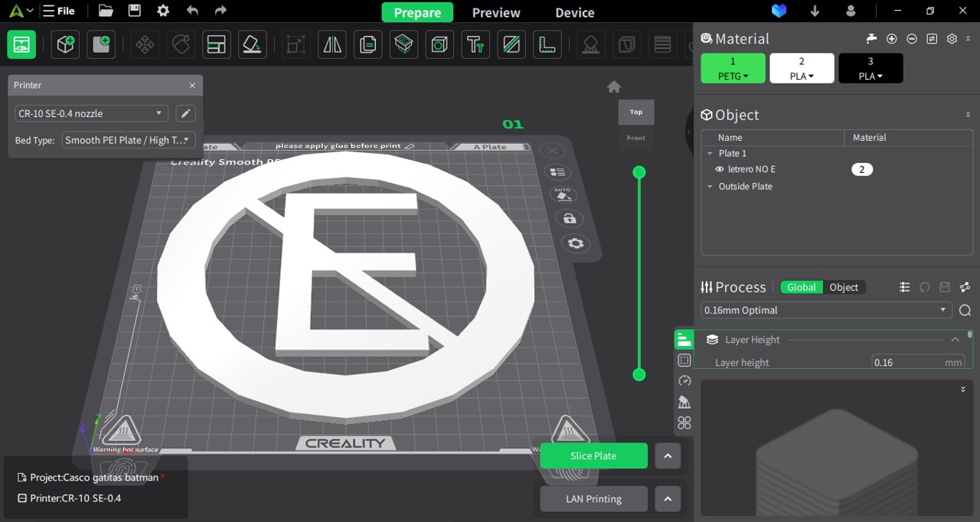The height and width of the screenshot is (522, 980).
Task: Undo the last action
Action: [x=192, y=11]
